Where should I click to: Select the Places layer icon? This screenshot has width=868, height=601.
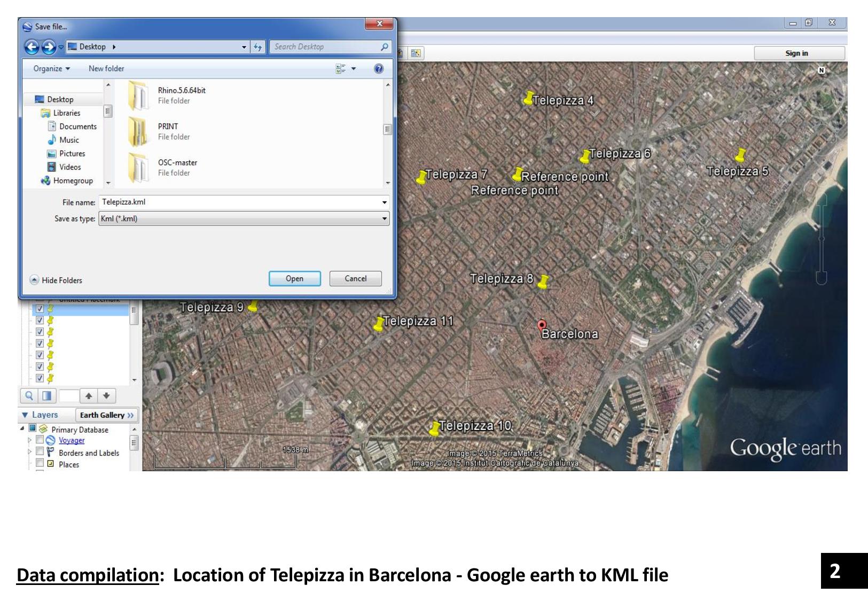pyautogui.click(x=51, y=464)
